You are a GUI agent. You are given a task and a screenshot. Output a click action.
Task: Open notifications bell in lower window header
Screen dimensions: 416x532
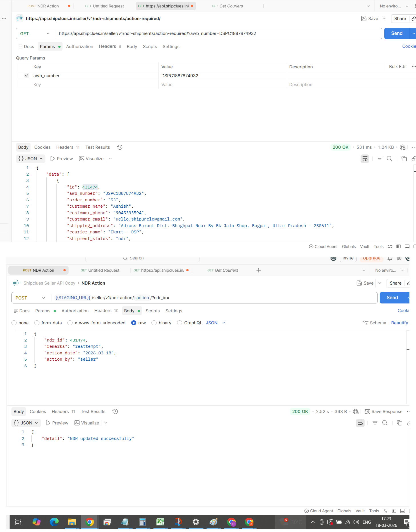tap(390, 259)
